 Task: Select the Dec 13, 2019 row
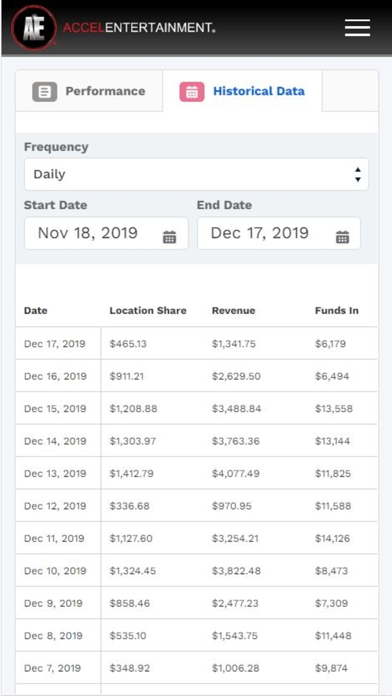click(197, 473)
